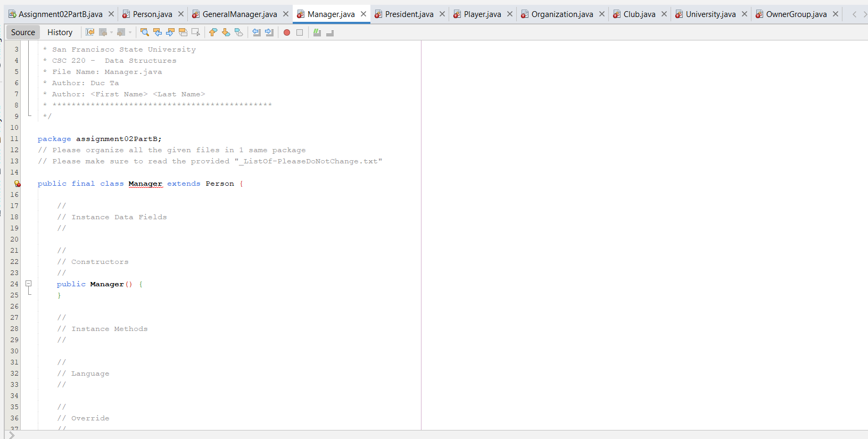
Task: Collapse the Manager() constructor fold
Action: tap(29, 284)
